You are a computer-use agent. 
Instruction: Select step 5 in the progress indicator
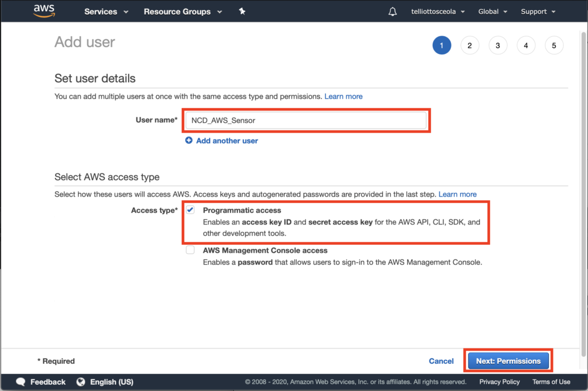pos(554,45)
